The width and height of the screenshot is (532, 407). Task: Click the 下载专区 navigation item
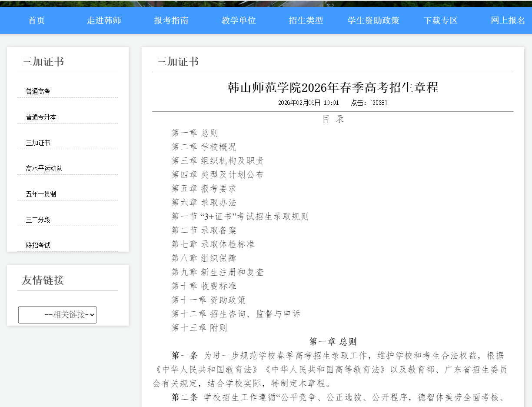(x=441, y=20)
